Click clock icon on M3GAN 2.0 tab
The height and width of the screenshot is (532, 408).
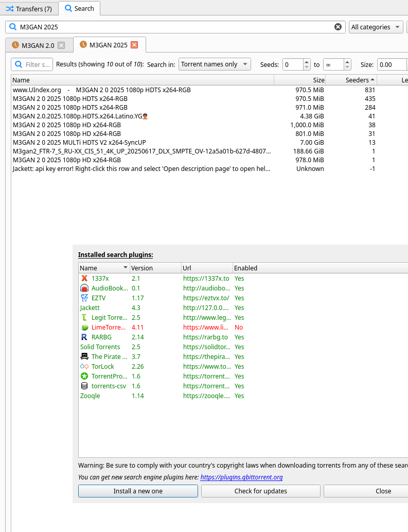15,45
